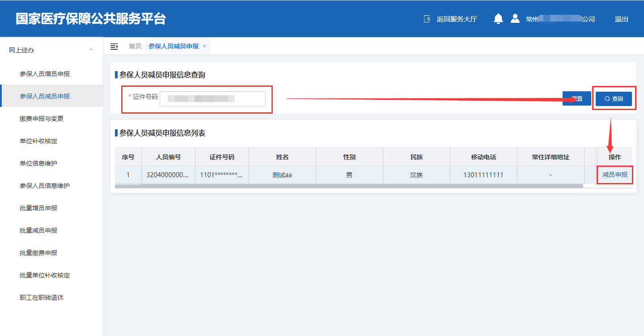Screen dimensions: 644x336
Task: Select the first table row 测试aa
Action: (x=282, y=175)
